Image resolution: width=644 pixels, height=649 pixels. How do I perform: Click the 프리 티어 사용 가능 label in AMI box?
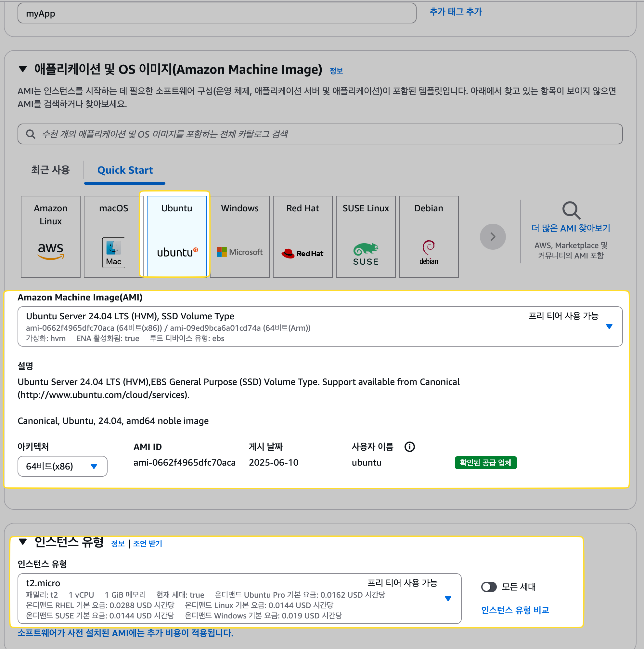click(x=563, y=316)
